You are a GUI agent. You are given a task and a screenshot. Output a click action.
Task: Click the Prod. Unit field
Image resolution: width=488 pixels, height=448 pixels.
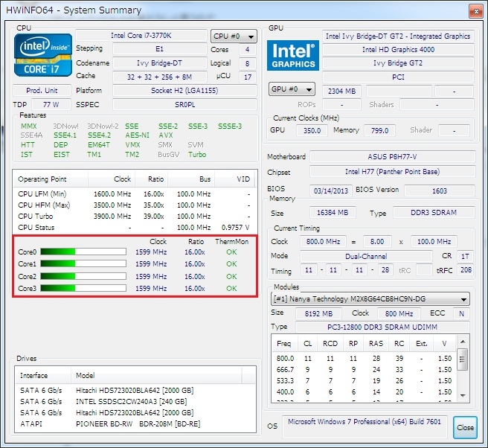point(42,91)
